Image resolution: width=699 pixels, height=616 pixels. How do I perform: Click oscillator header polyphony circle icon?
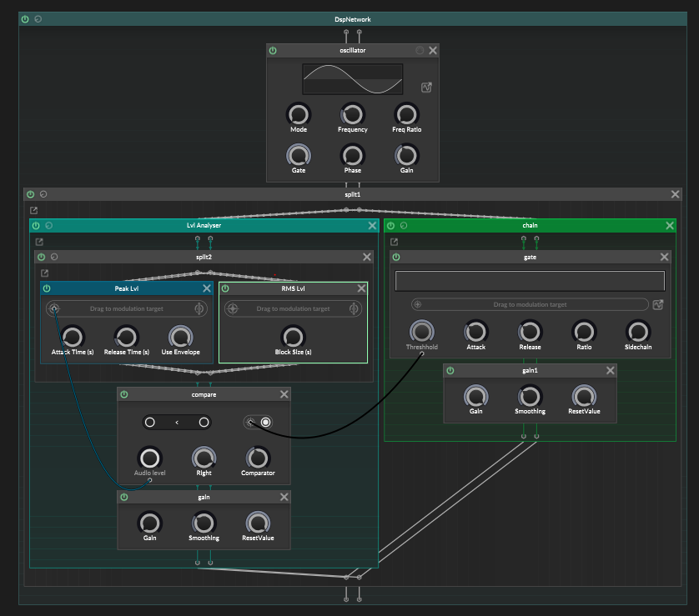tap(420, 50)
